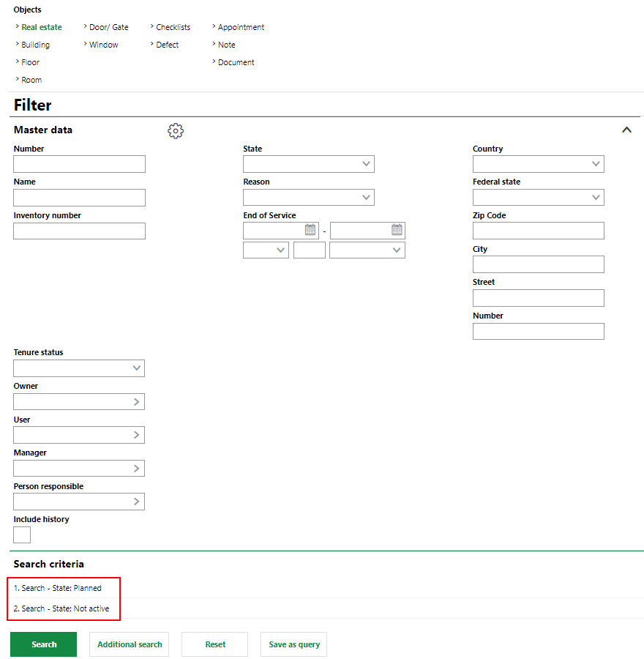Select the Real estate object type
Viewport: 644px width, 659px height.
coord(41,27)
